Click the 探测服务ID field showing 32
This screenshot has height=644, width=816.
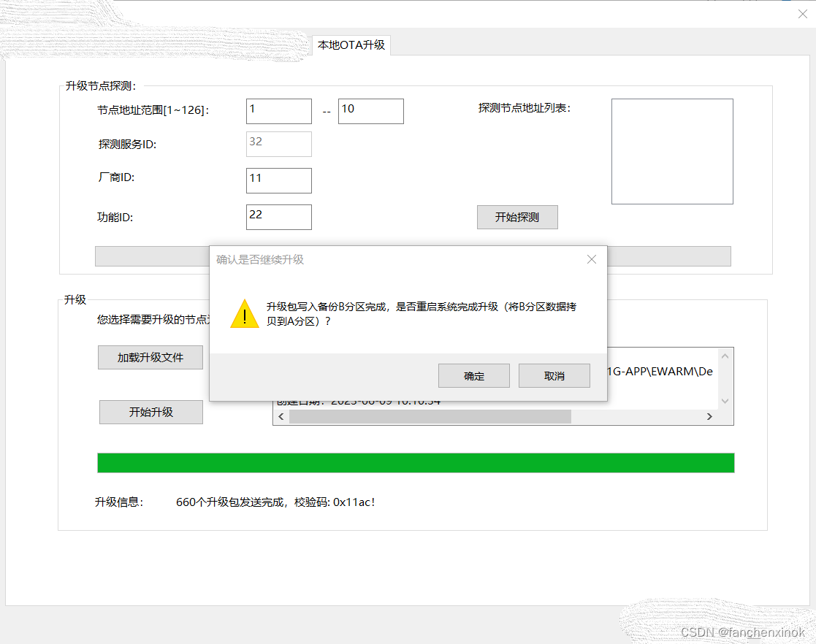279,144
